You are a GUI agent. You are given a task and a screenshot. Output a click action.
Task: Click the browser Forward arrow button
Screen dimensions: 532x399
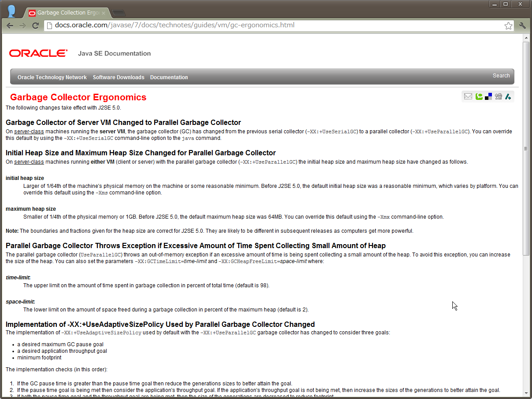[x=23, y=26]
